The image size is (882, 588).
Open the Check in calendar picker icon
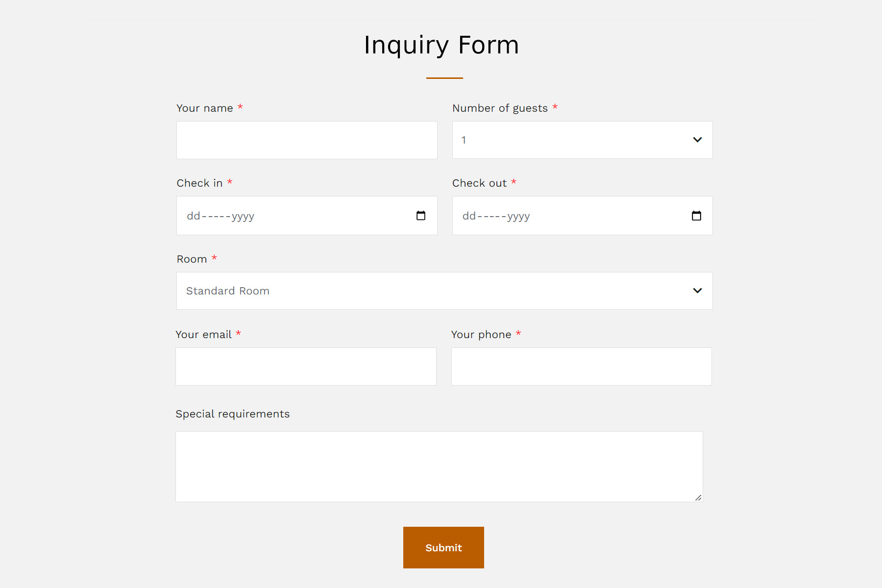point(421,216)
